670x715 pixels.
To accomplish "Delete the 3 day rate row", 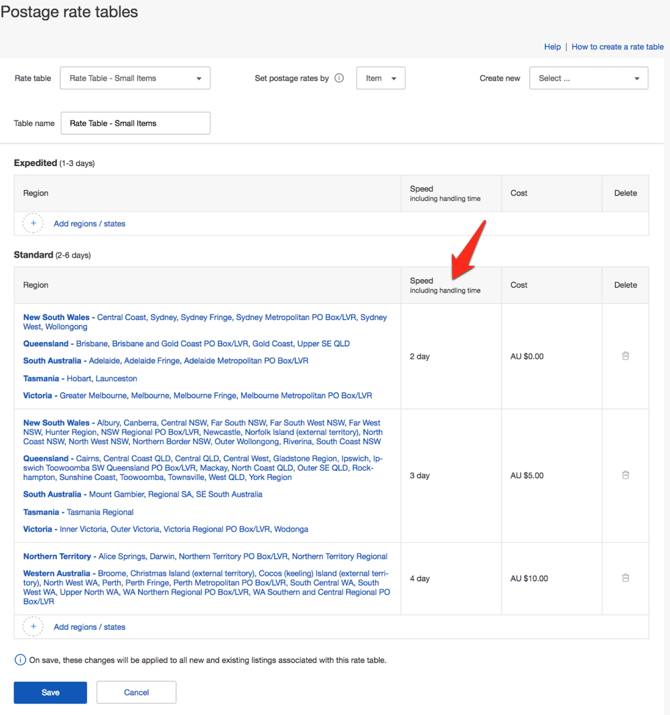I will pos(625,475).
